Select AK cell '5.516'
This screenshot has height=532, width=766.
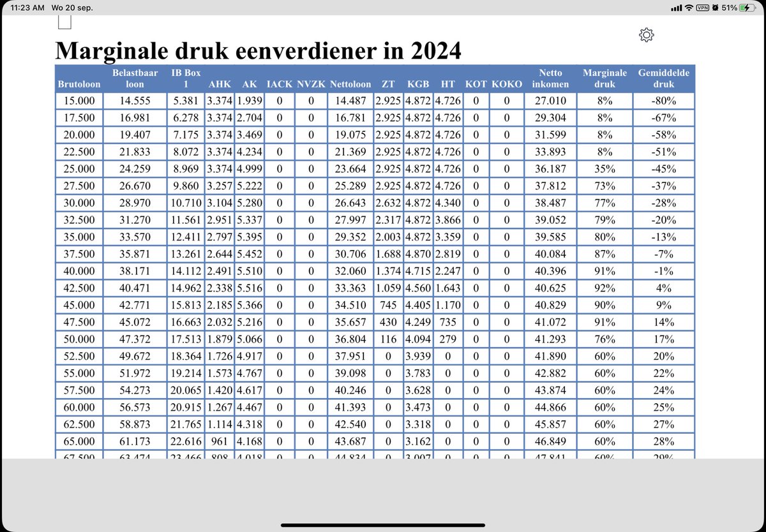pyautogui.click(x=248, y=288)
